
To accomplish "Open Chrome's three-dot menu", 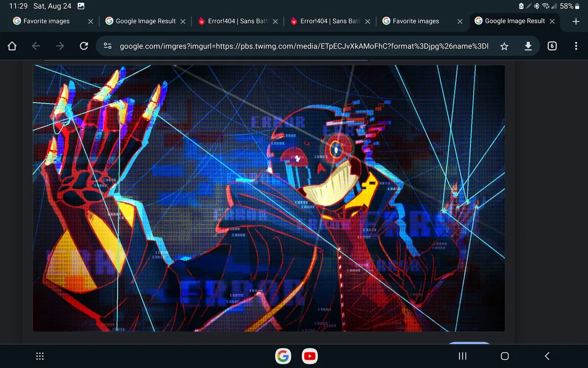I will point(576,46).
